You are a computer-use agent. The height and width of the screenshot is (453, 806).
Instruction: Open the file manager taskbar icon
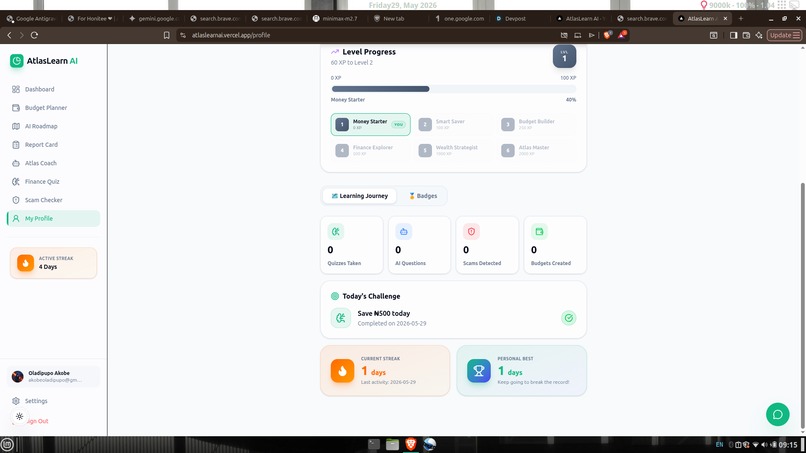[x=392, y=444]
